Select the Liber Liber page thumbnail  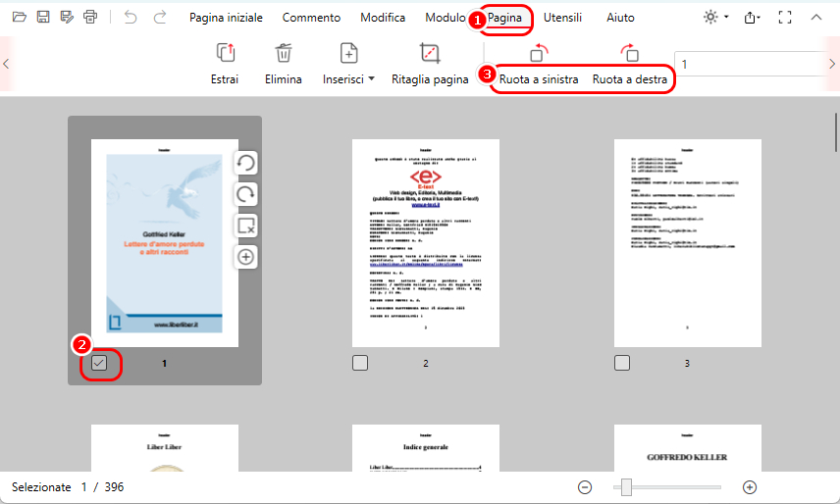(x=165, y=448)
